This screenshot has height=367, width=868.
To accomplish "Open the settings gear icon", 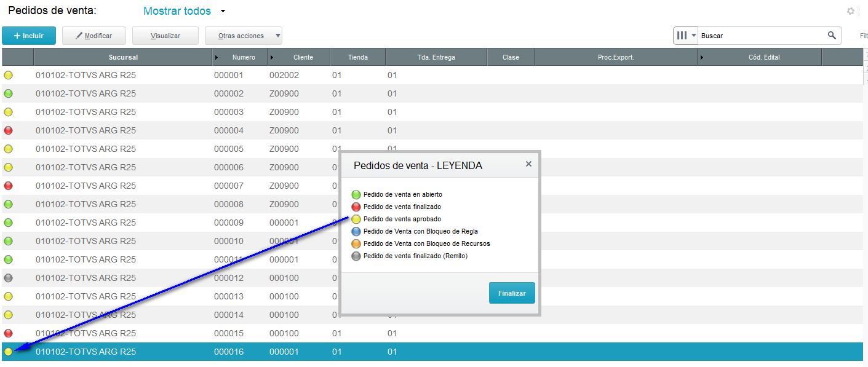I will coord(851,11).
